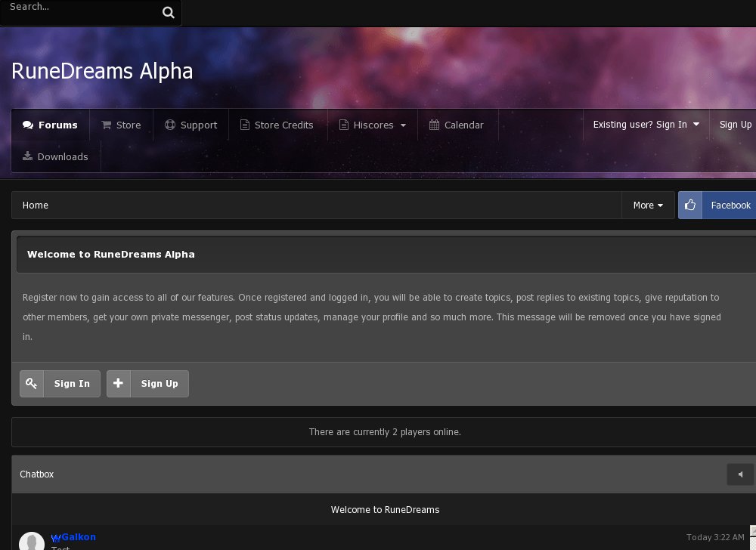Image resolution: width=756 pixels, height=550 pixels.
Task: Click the search magnifier icon
Action: (x=168, y=12)
